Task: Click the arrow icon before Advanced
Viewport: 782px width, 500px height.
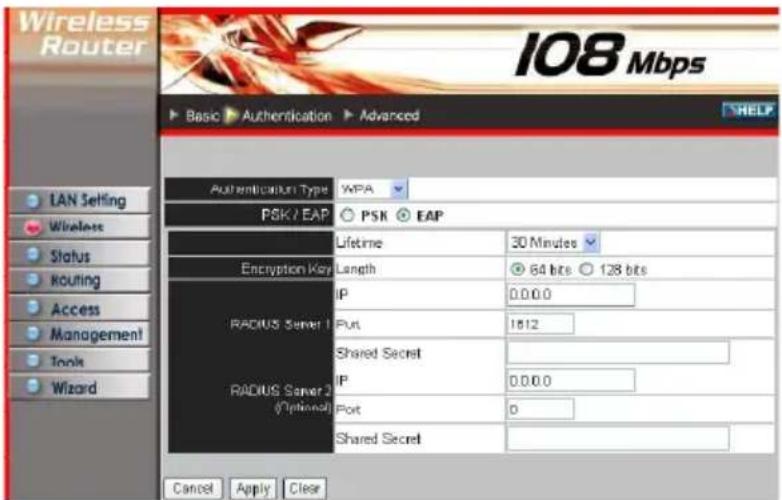Action: coord(349,115)
